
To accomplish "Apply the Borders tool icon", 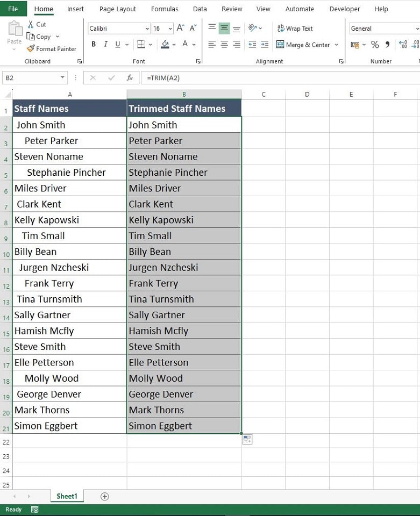I will click(141, 44).
